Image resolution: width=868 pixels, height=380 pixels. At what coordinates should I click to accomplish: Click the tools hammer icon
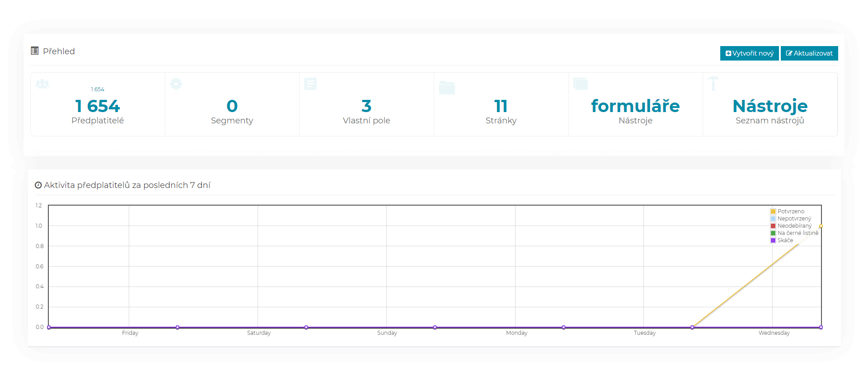click(x=713, y=84)
